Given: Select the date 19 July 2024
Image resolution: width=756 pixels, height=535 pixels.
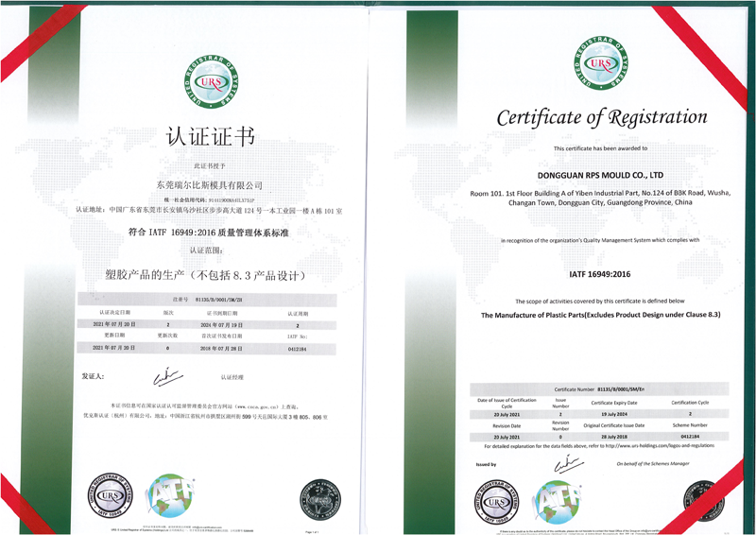Looking at the screenshot, I should pyautogui.click(x=614, y=414).
